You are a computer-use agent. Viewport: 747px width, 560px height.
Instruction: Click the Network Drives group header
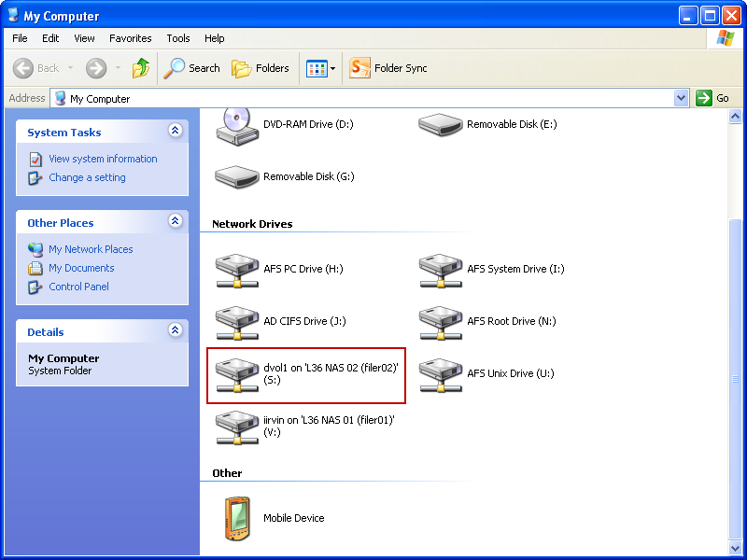[252, 224]
